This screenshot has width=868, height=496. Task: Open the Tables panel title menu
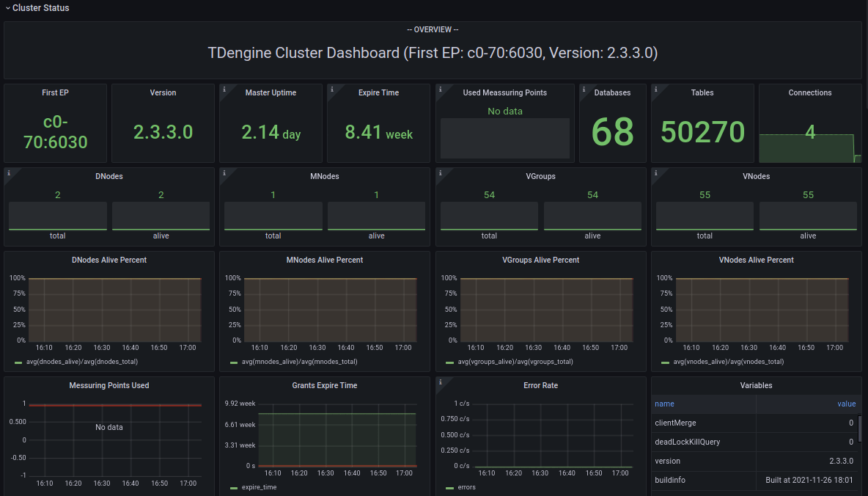[x=702, y=92]
